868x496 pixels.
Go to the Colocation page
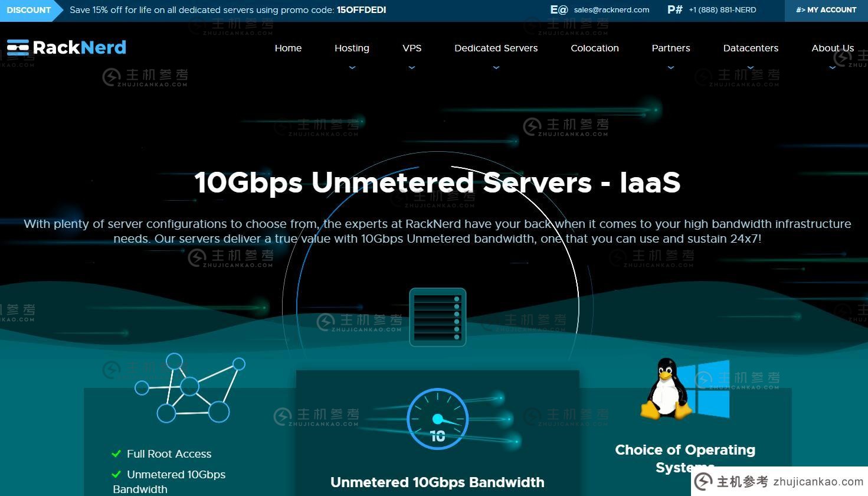(x=595, y=48)
